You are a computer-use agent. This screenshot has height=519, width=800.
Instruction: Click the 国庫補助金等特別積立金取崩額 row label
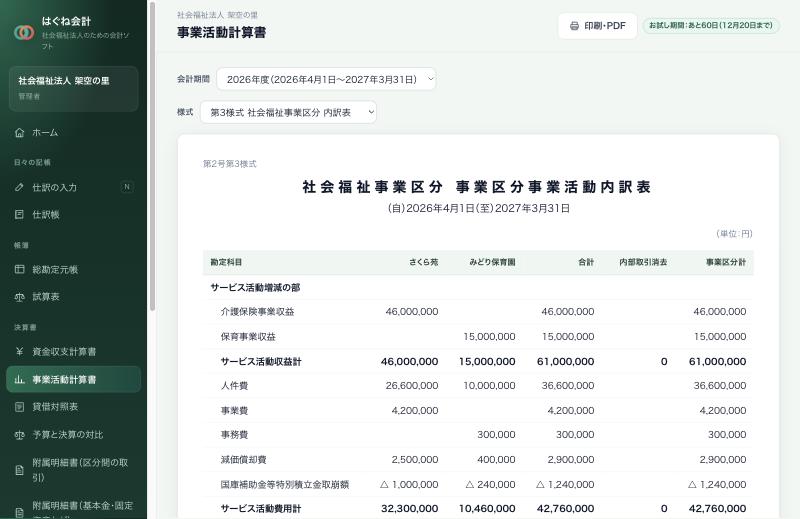pyautogui.click(x=285, y=485)
